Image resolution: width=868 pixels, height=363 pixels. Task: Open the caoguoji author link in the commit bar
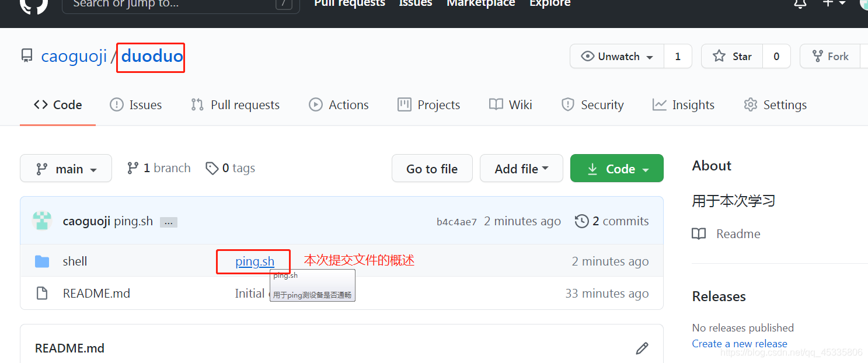tap(86, 221)
